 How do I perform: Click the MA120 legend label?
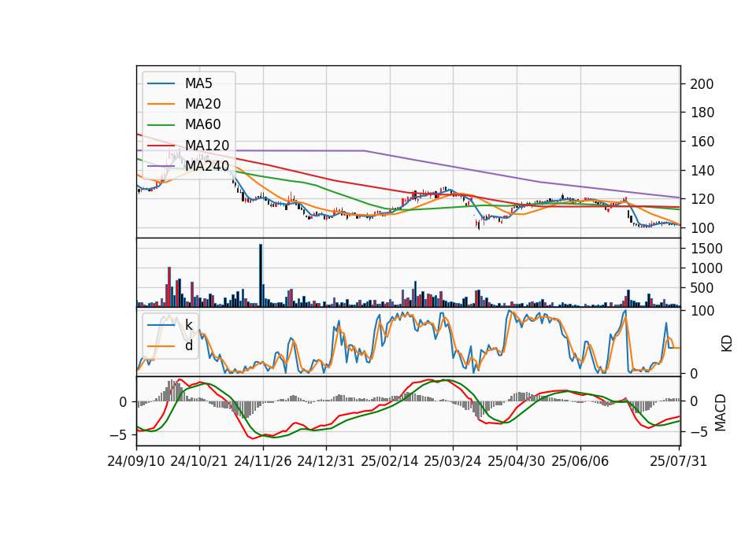(207, 146)
